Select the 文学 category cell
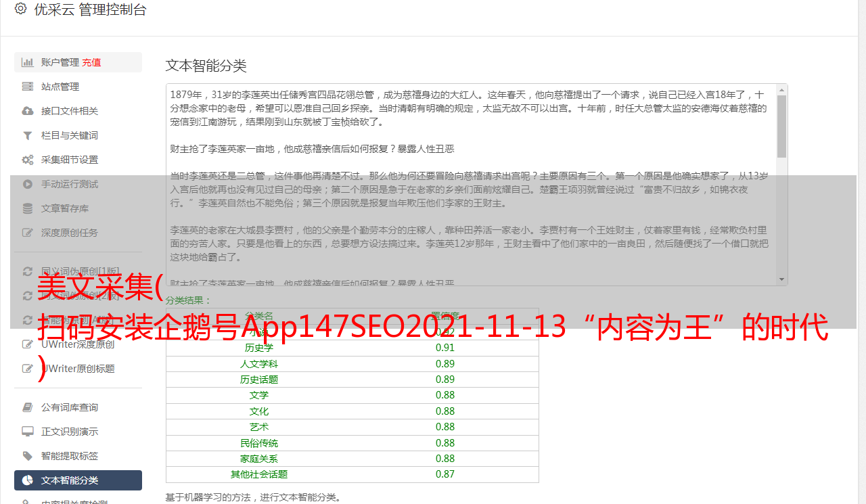Viewport: 866px width, 504px height. pyautogui.click(x=259, y=395)
